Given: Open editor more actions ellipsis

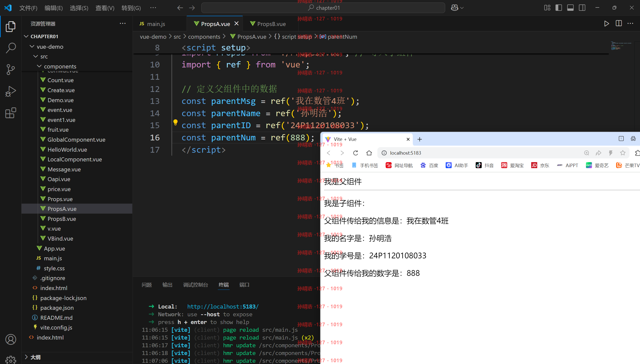Looking at the screenshot, I should pos(630,24).
